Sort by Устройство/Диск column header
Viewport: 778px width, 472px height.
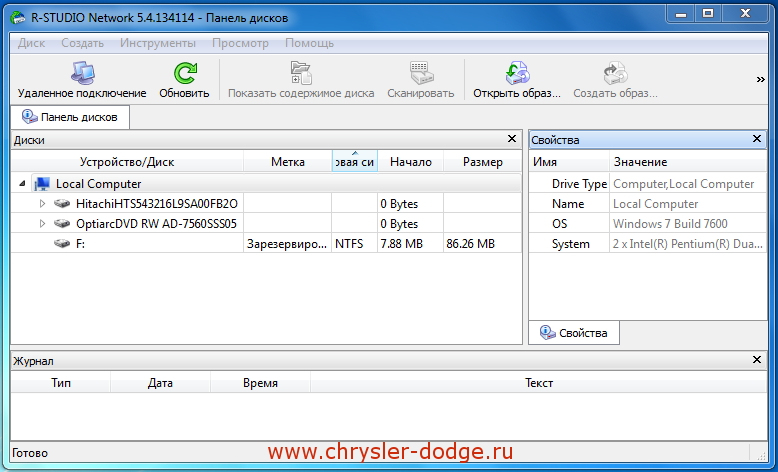point(127,162)
